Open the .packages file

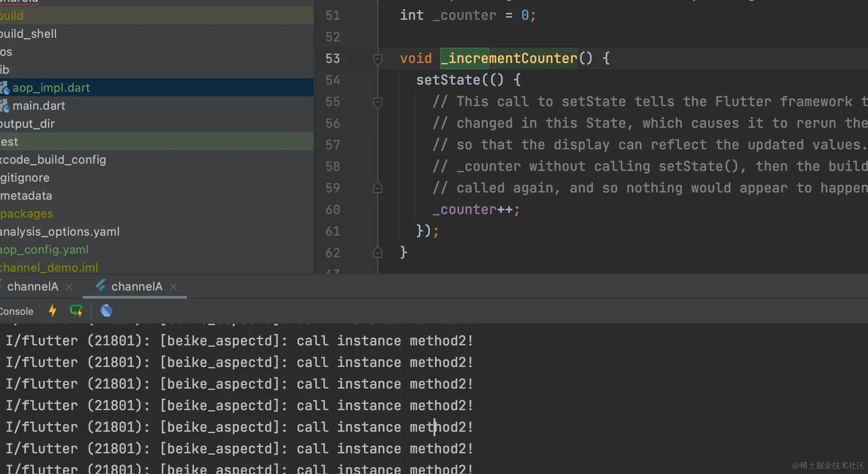[x=157, y=214]
